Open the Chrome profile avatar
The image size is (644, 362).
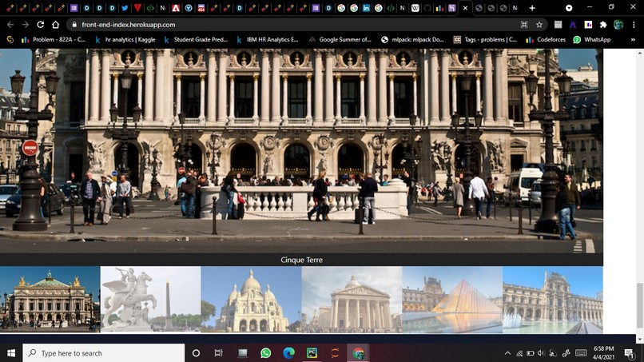coord(618,25)
